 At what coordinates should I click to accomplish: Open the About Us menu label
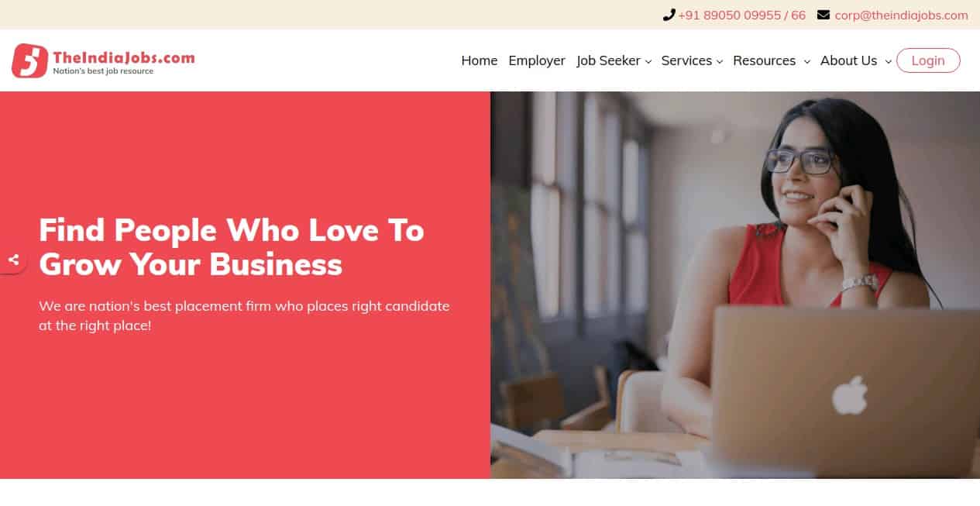(x=848, y=60)
